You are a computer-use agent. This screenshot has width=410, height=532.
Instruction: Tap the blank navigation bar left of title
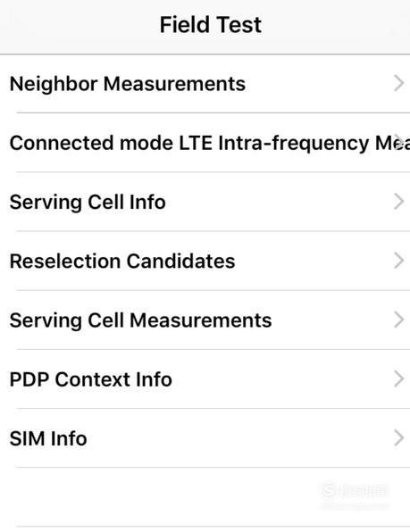click(x=78, y=26)
